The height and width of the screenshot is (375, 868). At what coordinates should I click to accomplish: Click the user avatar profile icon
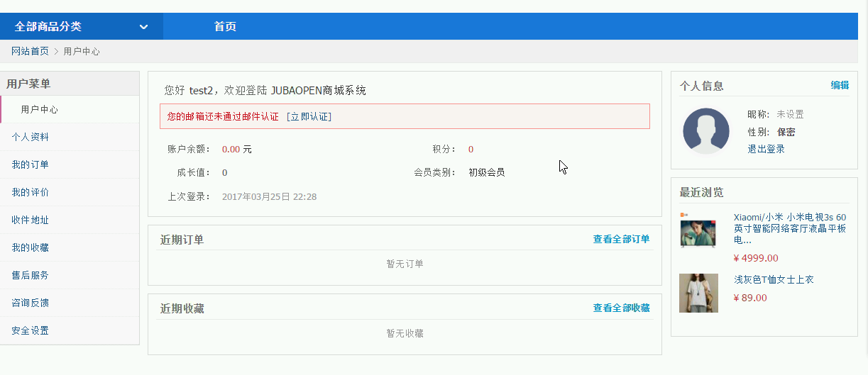[706, 131]
